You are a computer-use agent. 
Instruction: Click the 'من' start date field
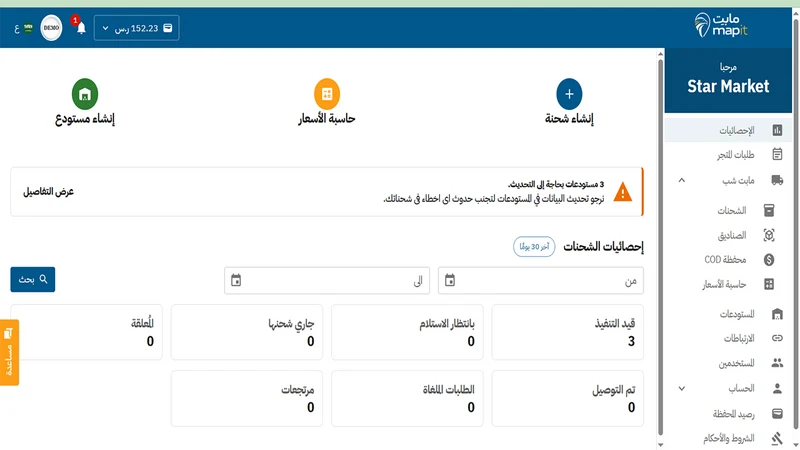(x=541, y=280)
